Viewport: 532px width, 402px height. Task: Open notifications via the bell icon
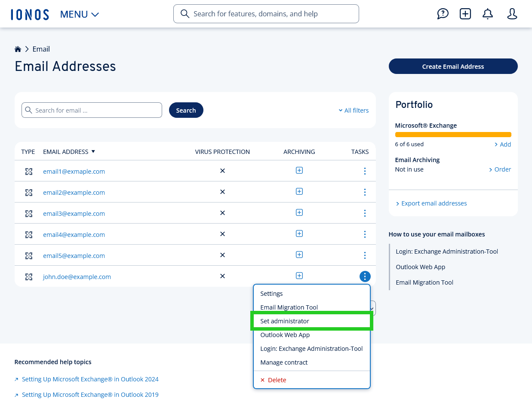(488, 14)
